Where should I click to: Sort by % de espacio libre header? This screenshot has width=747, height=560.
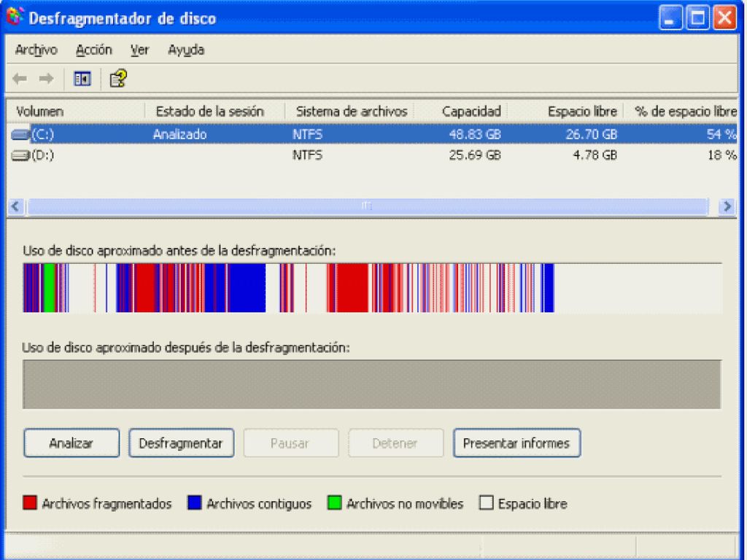[x=681, y=112]
